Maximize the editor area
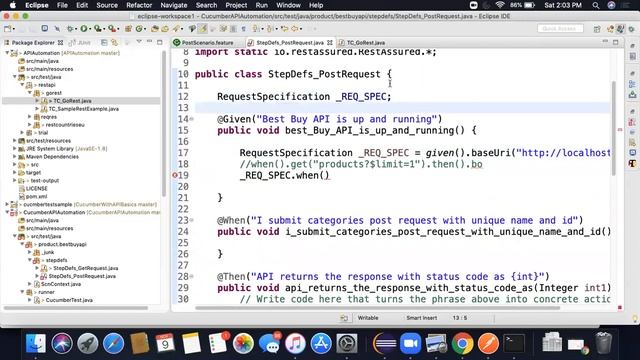 [x=616, y=42]
